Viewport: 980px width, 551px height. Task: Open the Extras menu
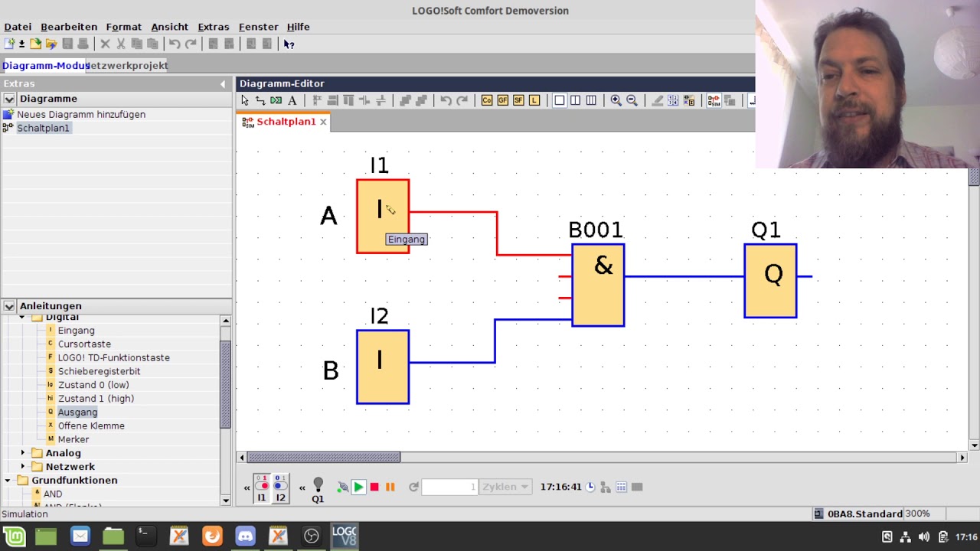coord(213,27)
